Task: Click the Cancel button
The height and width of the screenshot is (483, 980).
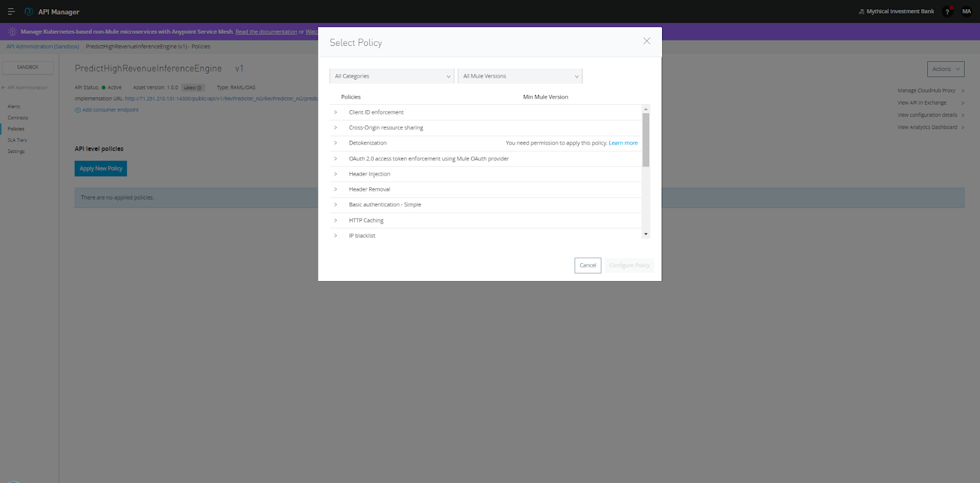Action: tap(588, 265)
